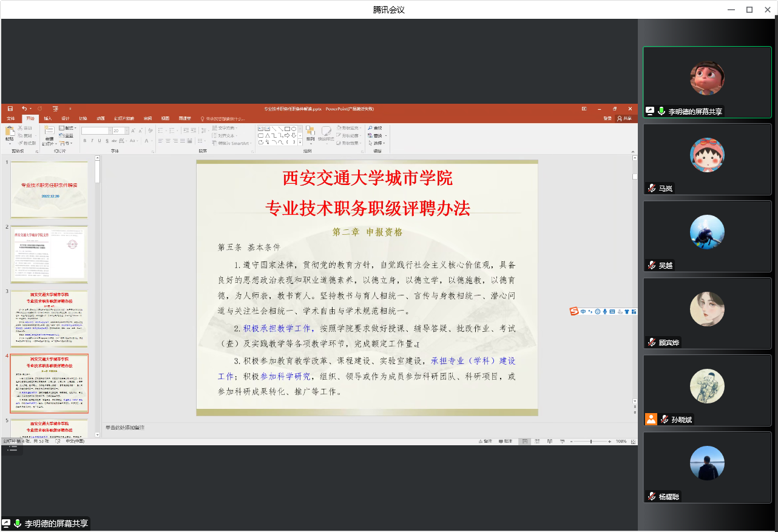Open the Quick Styles (快速样式) gallery
This screenshot has width=778, height=532.
tap(326, 136)
